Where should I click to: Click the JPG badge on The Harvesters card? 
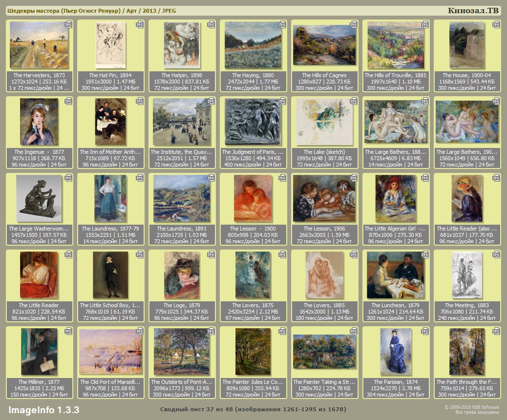68,24
